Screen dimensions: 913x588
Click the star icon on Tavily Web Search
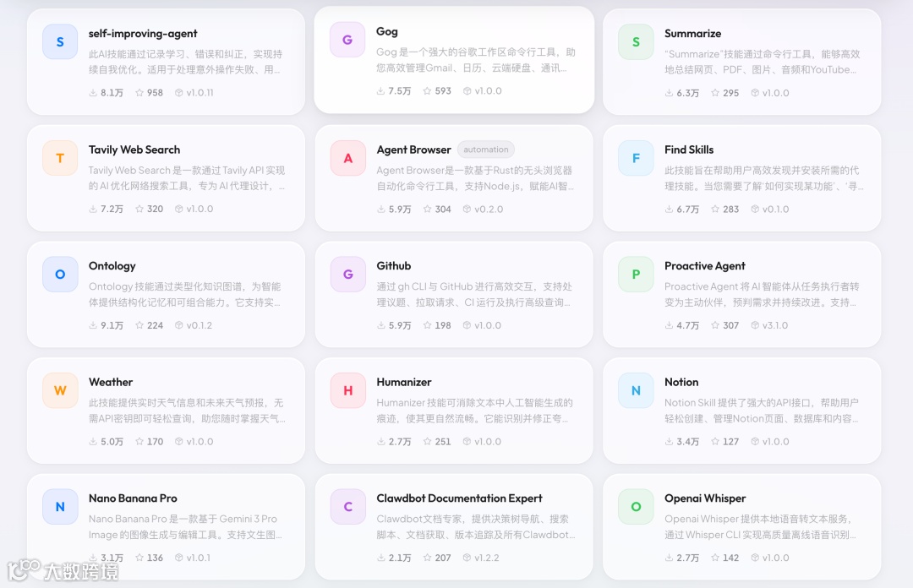[139, 209]
